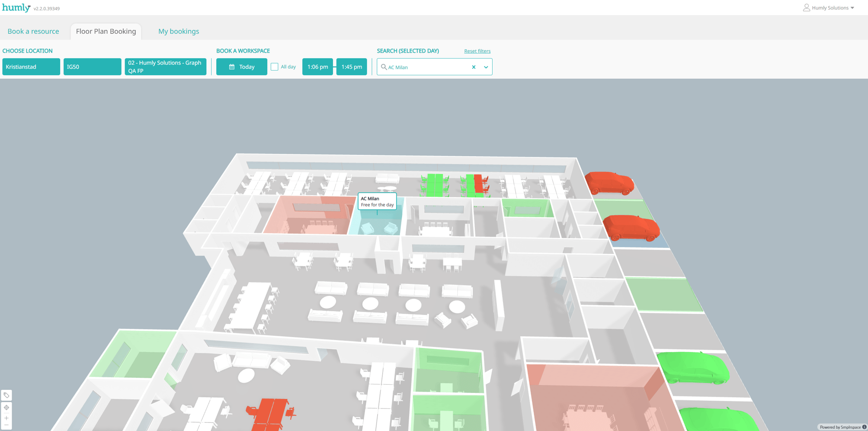
Task: Click the version number v2.2.0.39349
Action: [47, 9]
